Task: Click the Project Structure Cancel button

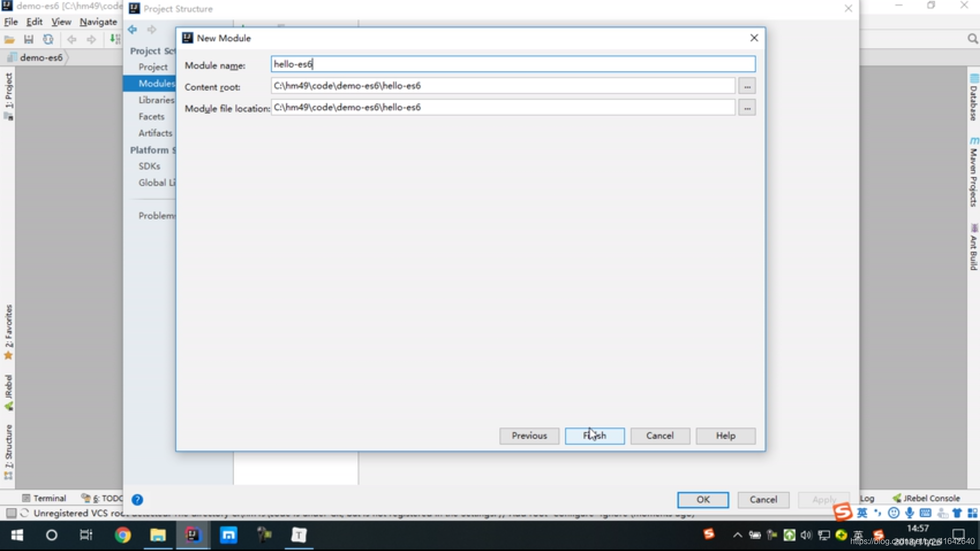Action: click(763, 499)
